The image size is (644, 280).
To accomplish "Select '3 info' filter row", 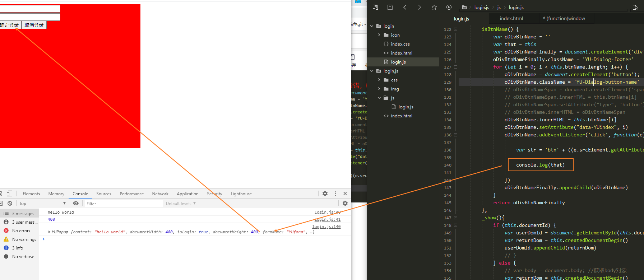I will pos(19,248).
